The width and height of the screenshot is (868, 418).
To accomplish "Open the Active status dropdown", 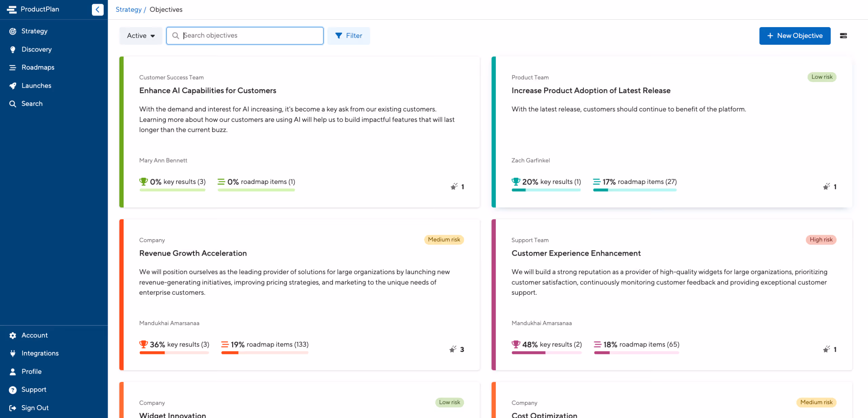I will 141,36.
